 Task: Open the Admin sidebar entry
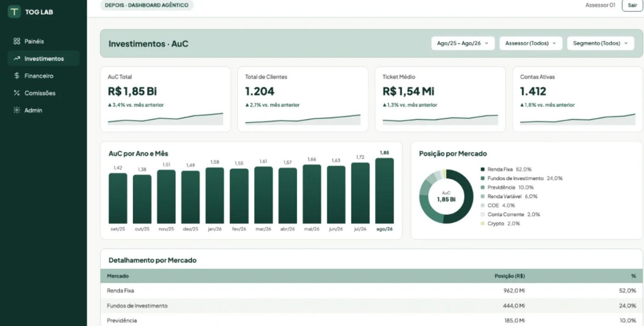point(43,110)
